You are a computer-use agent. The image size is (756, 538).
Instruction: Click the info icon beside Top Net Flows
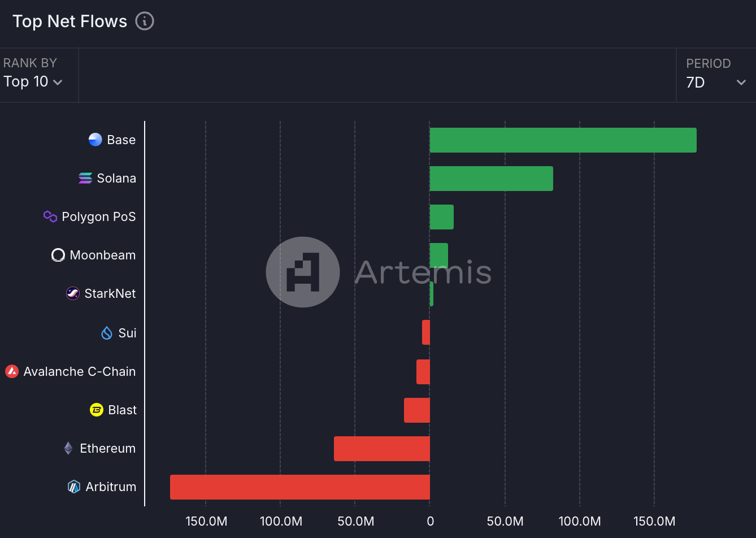click(x=145, y=21)
